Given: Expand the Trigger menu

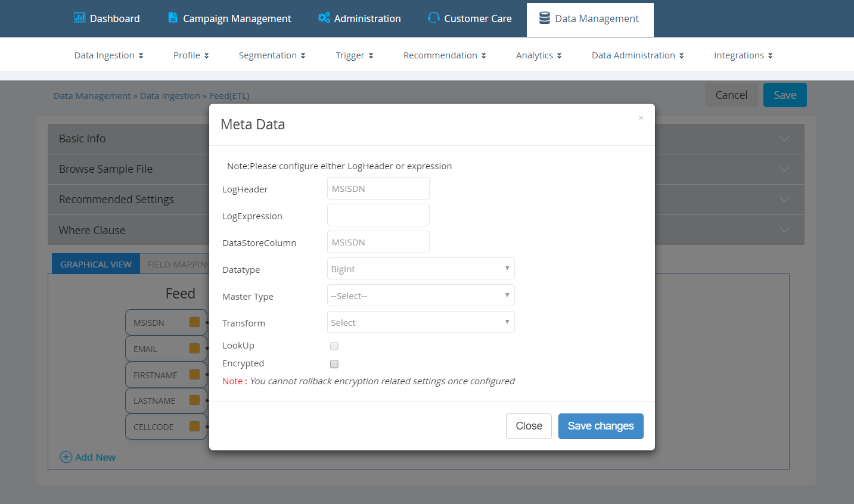Looking at the screenshot, I should (354, 55).
